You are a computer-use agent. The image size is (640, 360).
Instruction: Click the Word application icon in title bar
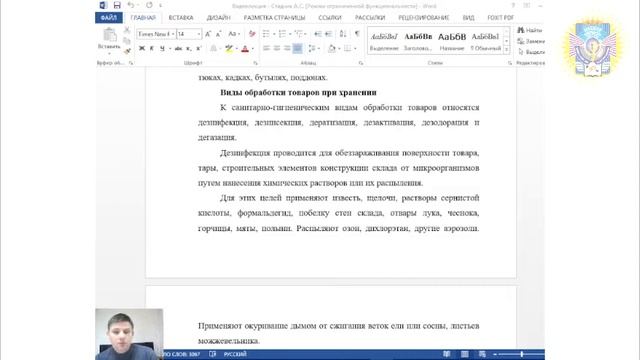point(103,5)
